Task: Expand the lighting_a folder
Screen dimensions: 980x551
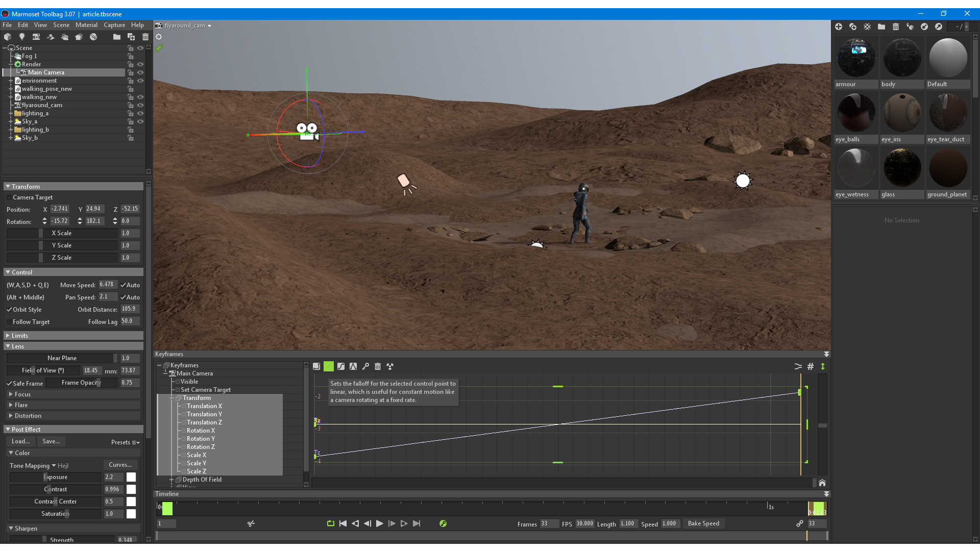Action: click(10, 113)
